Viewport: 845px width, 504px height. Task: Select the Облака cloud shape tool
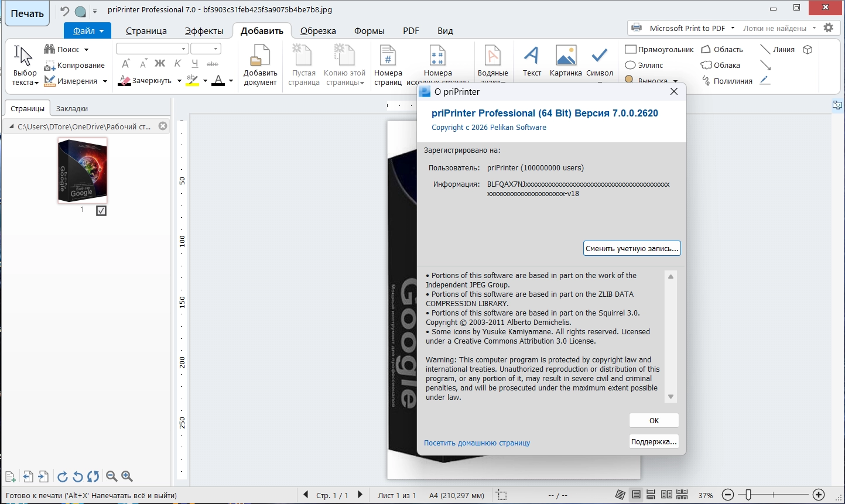point(721,65)
